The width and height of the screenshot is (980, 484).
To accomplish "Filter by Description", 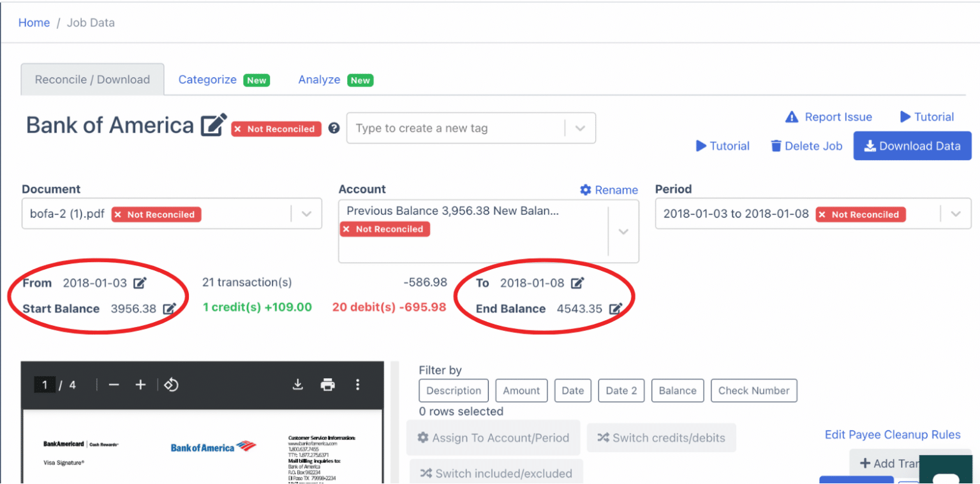I will tap(454, 391).
